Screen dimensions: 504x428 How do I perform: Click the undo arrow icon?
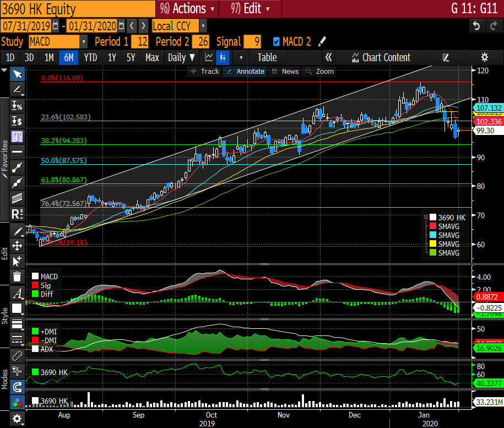pos(476,26)
